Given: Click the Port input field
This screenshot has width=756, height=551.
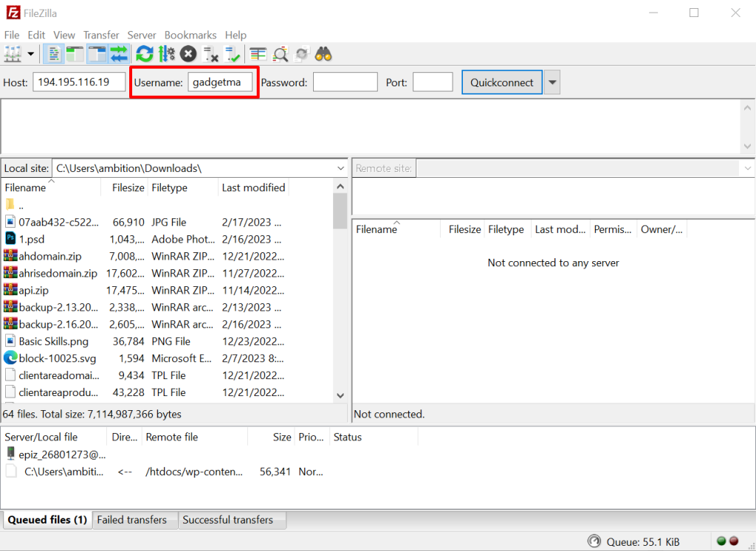Looking at the screenshot, I should [x=433, y=82].
